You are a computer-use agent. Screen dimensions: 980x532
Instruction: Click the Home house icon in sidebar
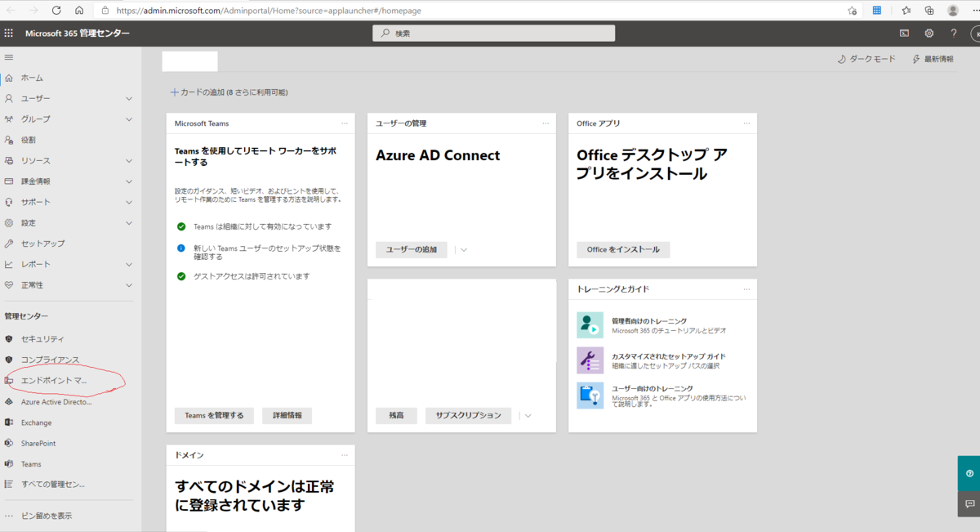click(x=9, y=78)
